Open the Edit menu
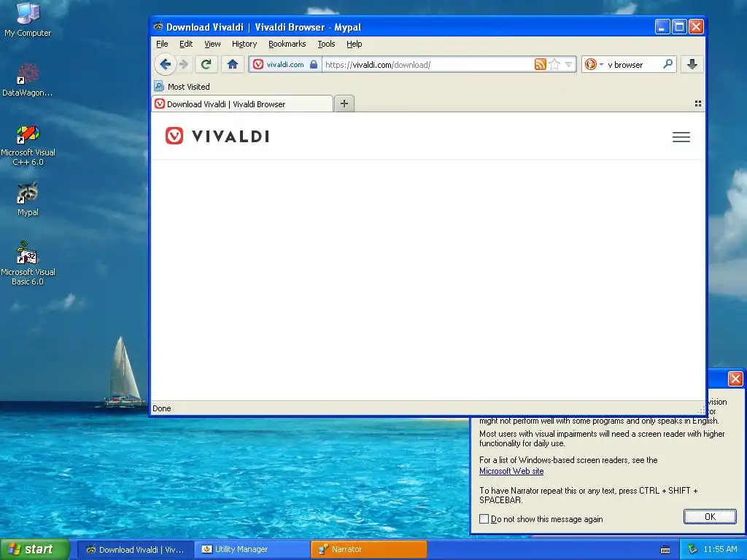 pos(186,44)
